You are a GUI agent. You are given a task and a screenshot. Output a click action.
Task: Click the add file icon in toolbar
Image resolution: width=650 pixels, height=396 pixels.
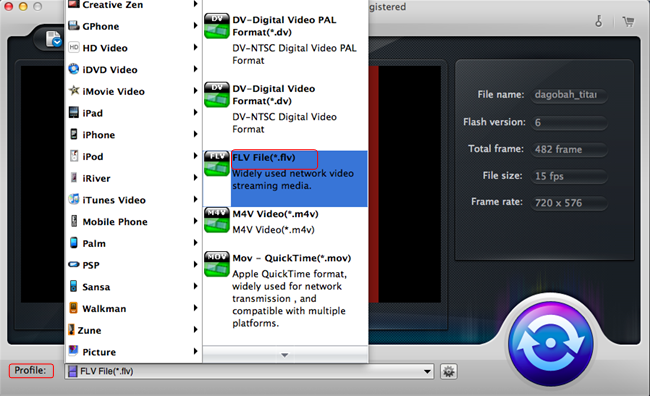[x=53, y=39]
